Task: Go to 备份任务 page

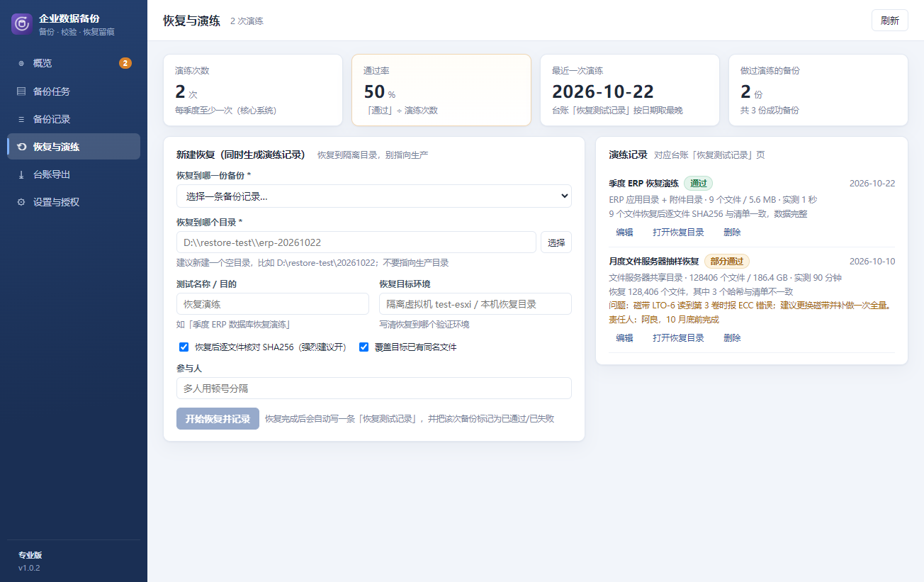Action: click(74, 91)
